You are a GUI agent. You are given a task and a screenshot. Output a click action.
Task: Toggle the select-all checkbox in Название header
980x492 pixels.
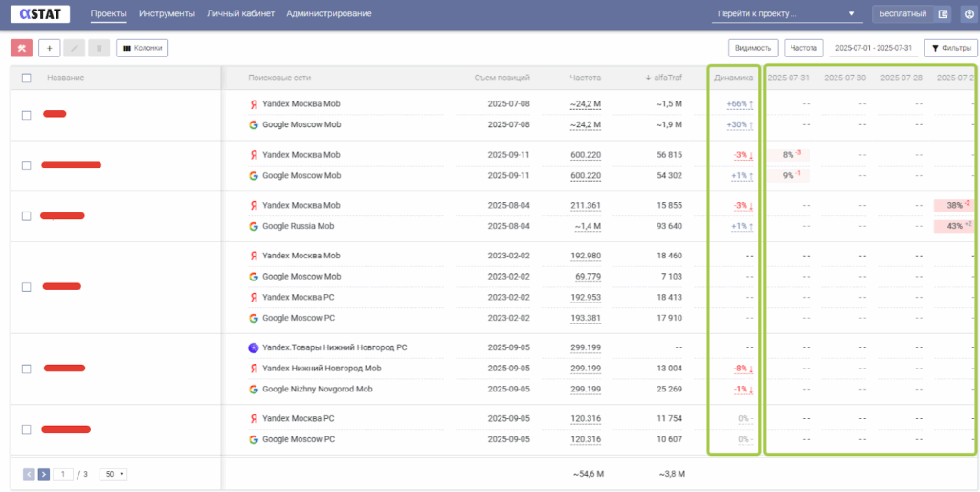tap(27, 78)
